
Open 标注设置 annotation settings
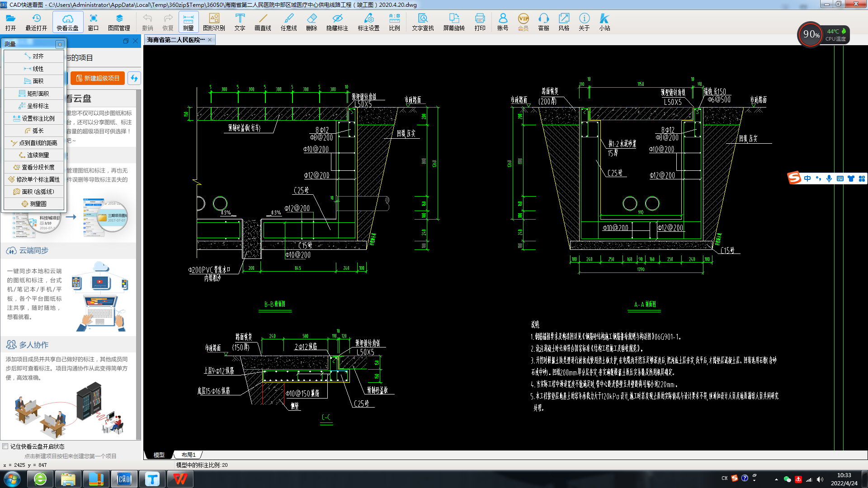[x=368, y=22]
